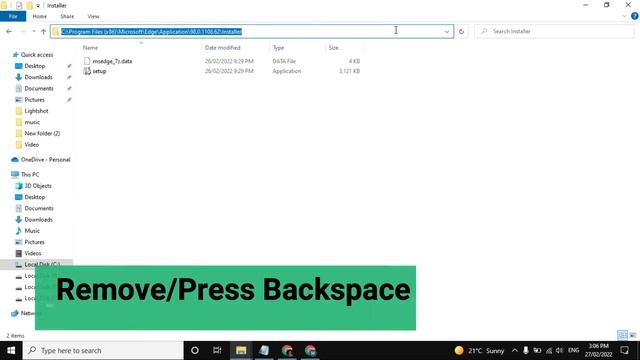This screenshot has width=640, height=360.
Task: Open Videos under This PC
Action: pyautogui.click(x=33, y=253)
